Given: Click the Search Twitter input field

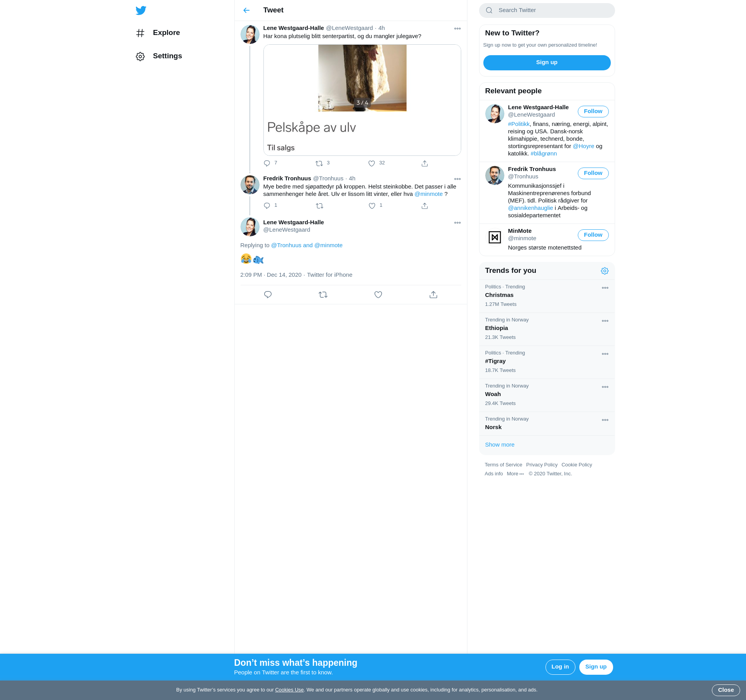Looking at the screenshot, I should click(x=547, y=10).
